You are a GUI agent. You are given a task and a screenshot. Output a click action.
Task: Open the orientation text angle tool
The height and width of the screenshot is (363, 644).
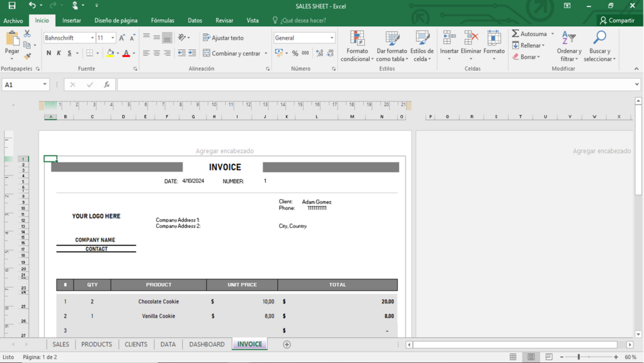click(182, 37)
